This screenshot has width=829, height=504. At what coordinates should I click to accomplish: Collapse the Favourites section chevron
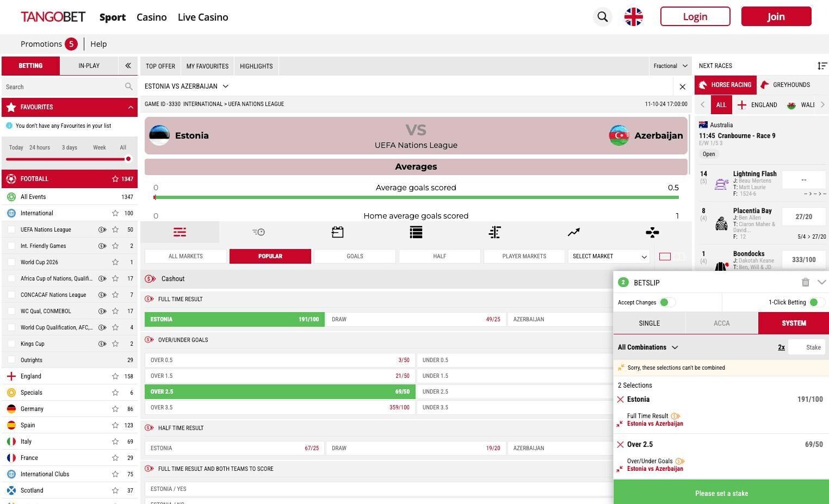[131, 107]
